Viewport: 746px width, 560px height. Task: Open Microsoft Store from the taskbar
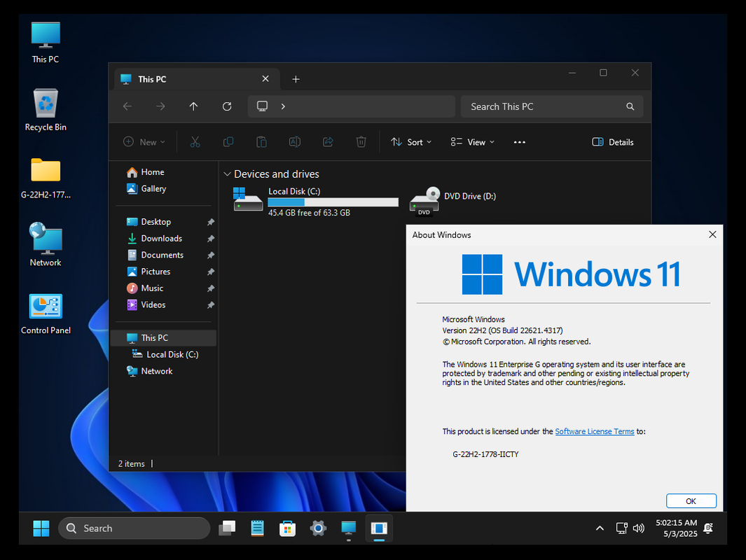pos(287,528)
